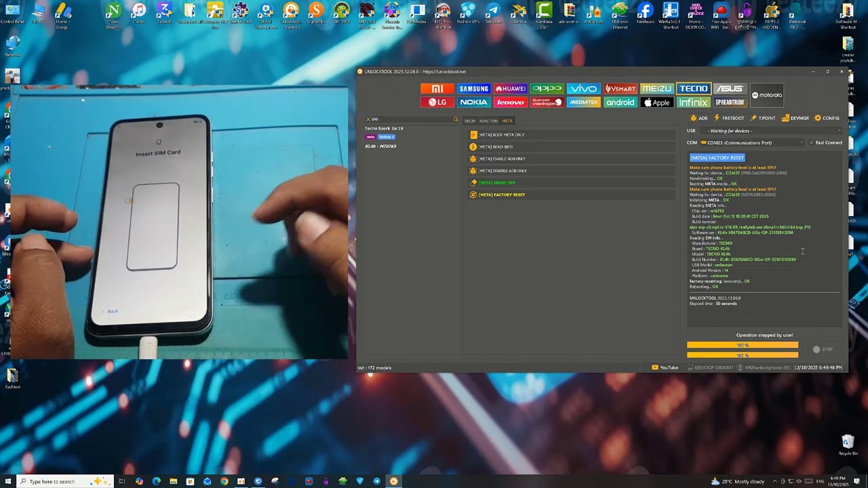Select the vivo brand tile
This screenshot has height=488, width=868.
click(x=583, y=89)
